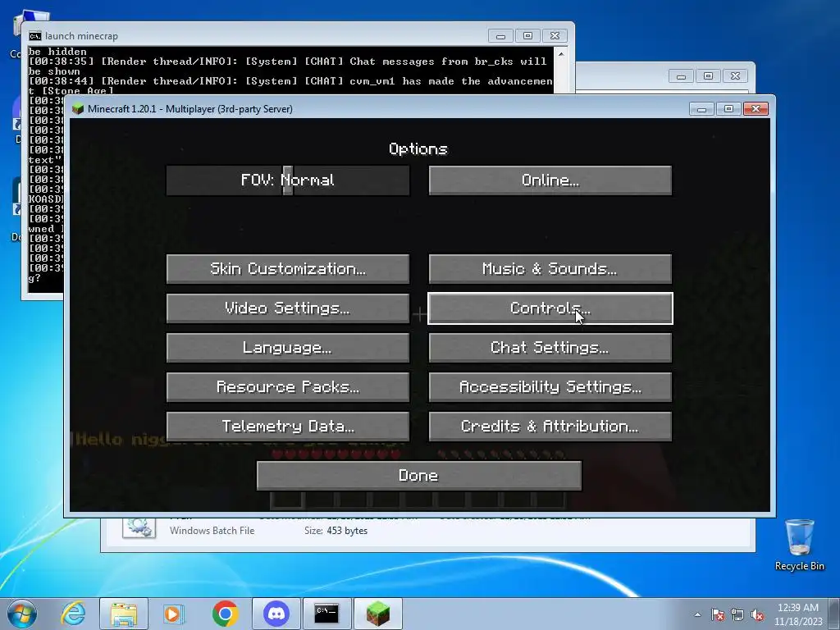Switch to Minecraft taskbar item

(377, 614)
